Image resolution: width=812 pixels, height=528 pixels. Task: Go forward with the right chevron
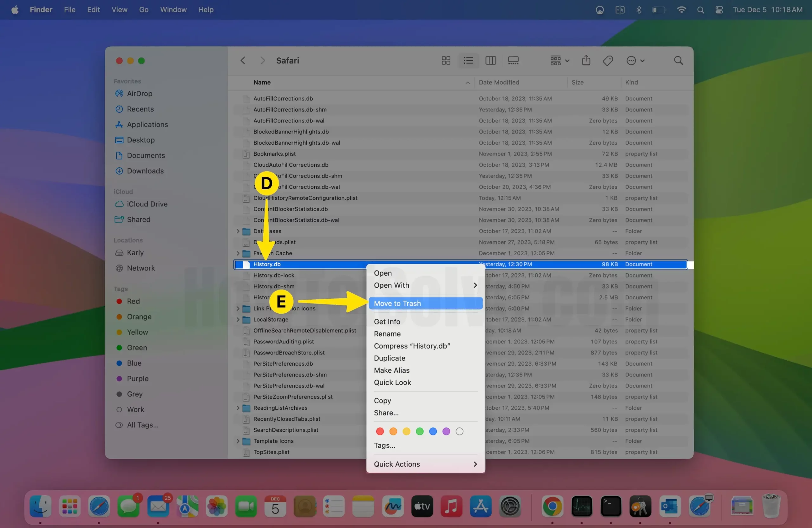click(262, 60)
